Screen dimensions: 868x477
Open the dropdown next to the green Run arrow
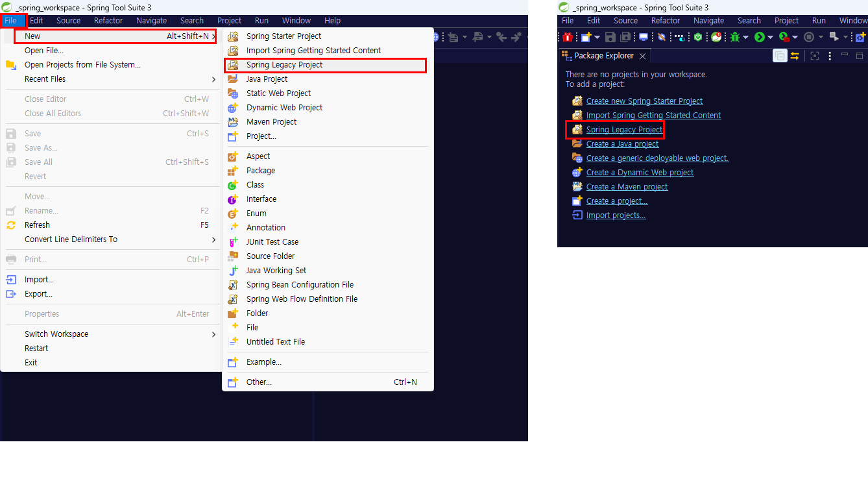coord(770,37)
